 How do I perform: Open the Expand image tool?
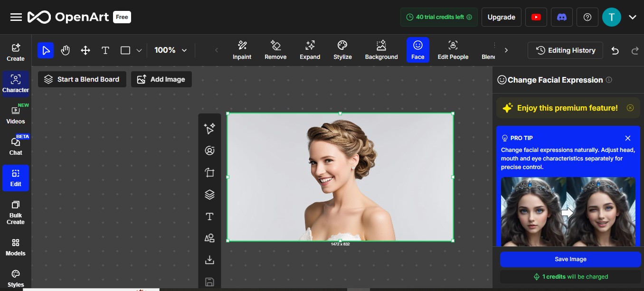(310, 50)
